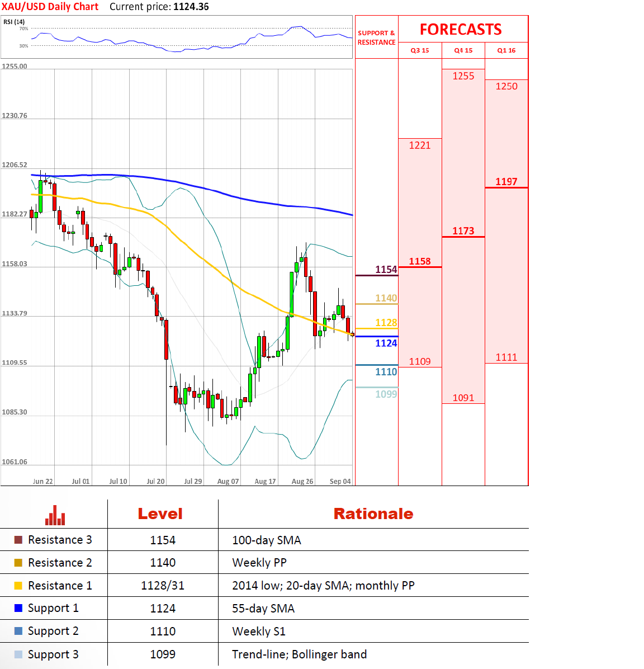Click the Rationale column header
This screenshot has height=669, width=644.
[x=373, y=513]
